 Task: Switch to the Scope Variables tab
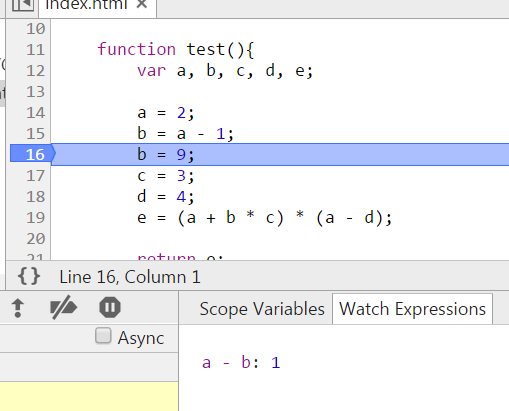coord(262,309)
